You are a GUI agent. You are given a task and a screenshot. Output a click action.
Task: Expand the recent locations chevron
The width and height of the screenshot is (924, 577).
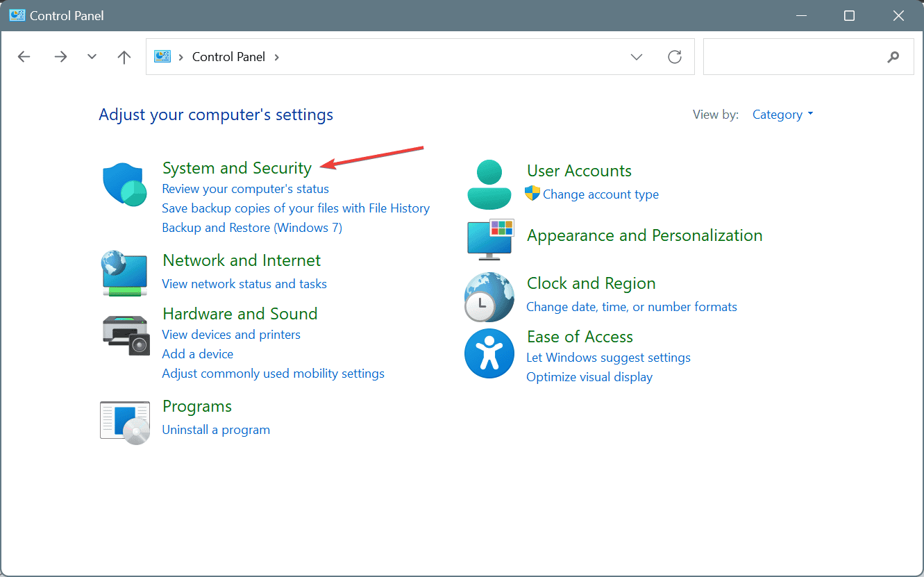point(92,57)
